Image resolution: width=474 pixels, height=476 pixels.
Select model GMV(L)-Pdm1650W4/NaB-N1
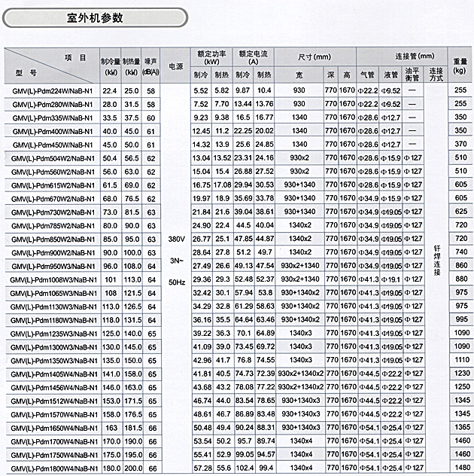53,429
